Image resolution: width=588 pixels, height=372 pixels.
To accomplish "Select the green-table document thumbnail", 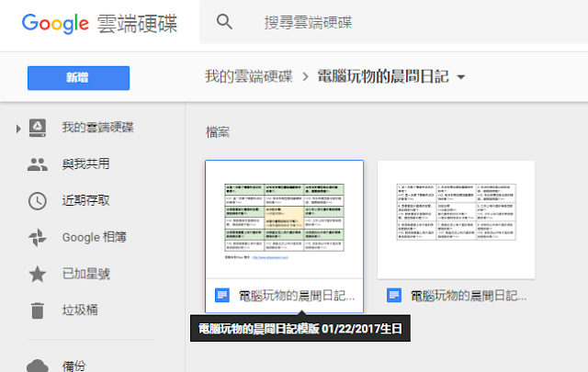I will click(x=284, y=220).
